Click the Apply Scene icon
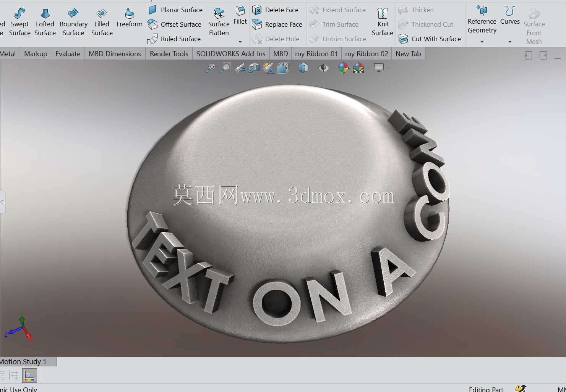The width and height of the screenshot is (566, 392). [358, 68]
